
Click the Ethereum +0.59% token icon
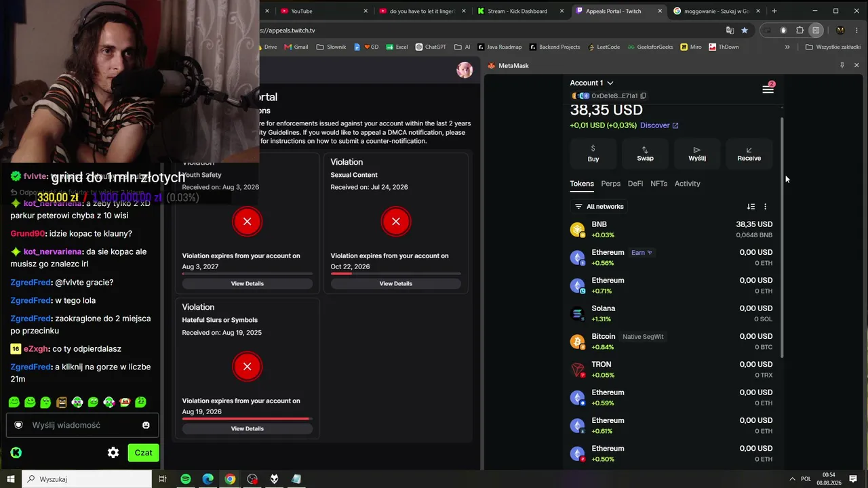click(x=577, y=398)
